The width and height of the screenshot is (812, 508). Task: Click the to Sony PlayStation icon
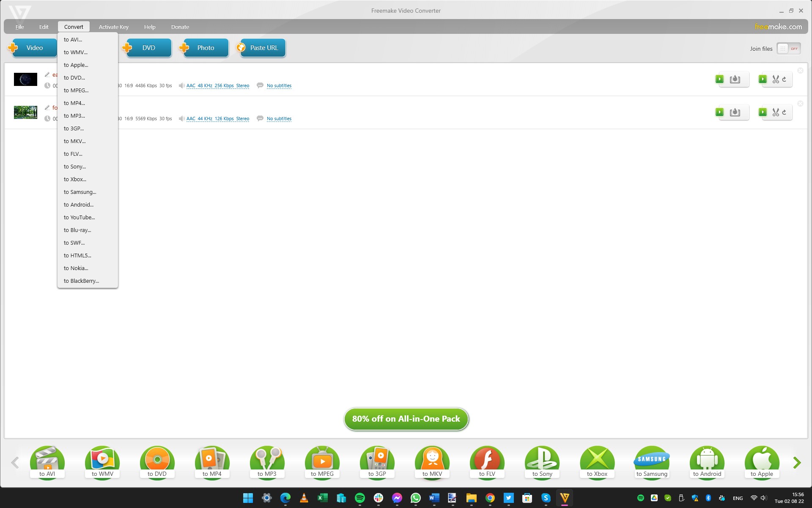click(542, 462)
